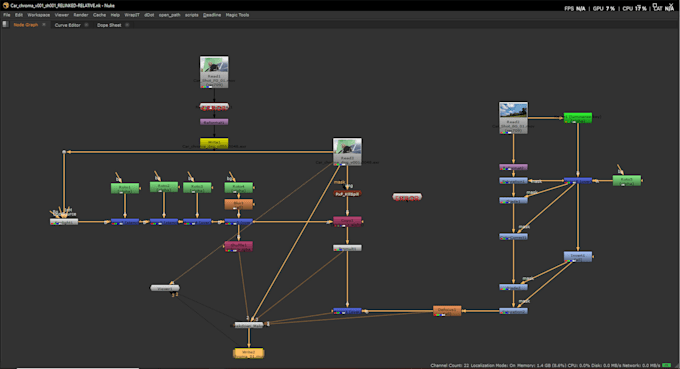Open the open_path menu
This screenshot has height=369, width=680.
tap(170, 15)
